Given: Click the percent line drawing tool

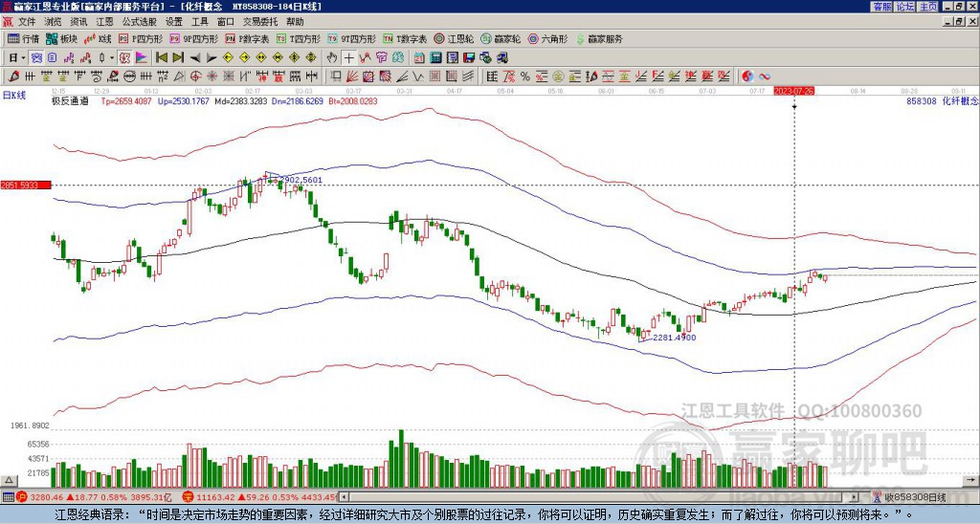Looking at the screenshot, I should (523, 76).
